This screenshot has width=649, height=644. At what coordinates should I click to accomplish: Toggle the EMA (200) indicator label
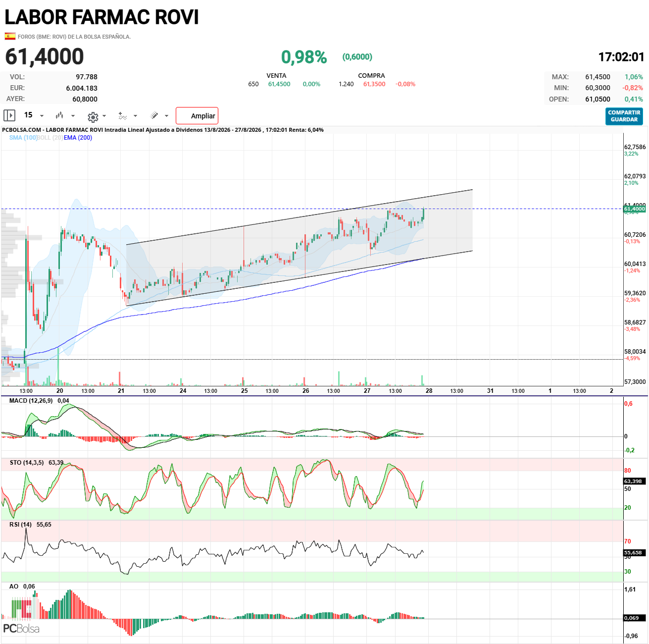point(78,138)
